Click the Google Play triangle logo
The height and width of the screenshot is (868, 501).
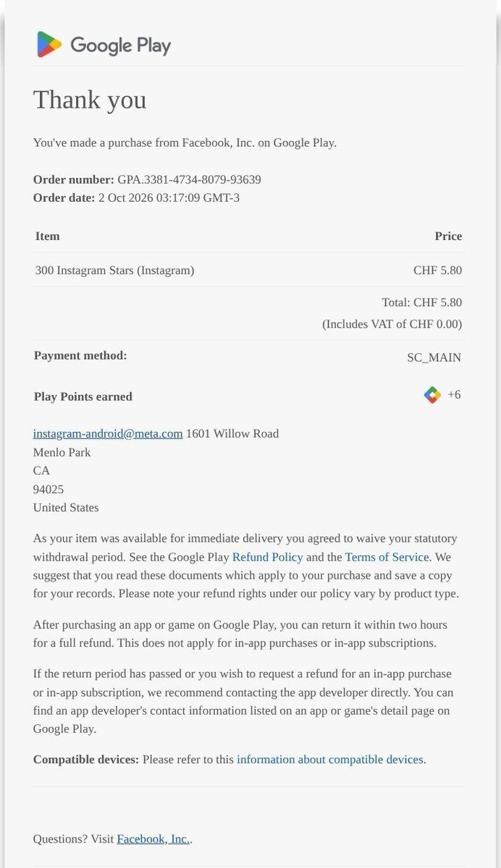tap(50, 45)
